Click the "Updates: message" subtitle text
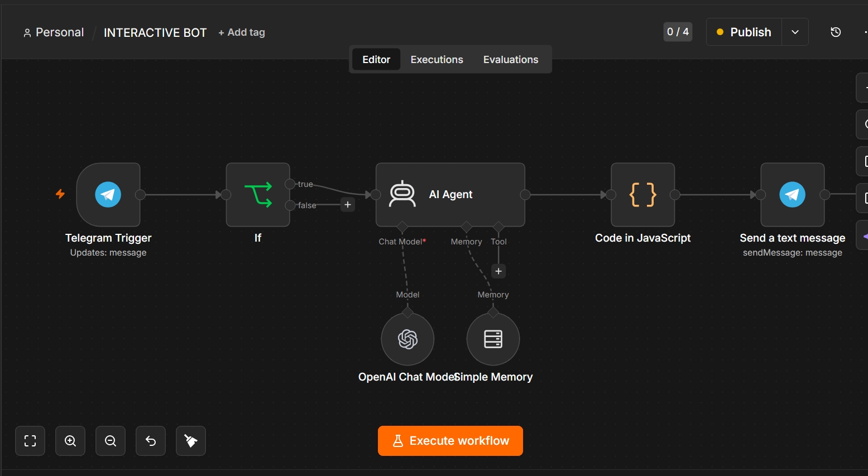The width and height of the screenshot is (868, 476). [x=108, y=253]
